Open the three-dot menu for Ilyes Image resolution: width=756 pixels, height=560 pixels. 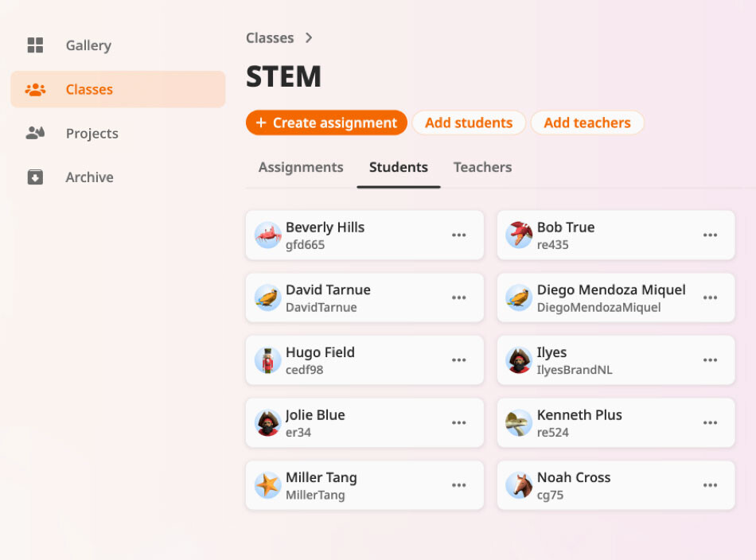pos(710,360)
